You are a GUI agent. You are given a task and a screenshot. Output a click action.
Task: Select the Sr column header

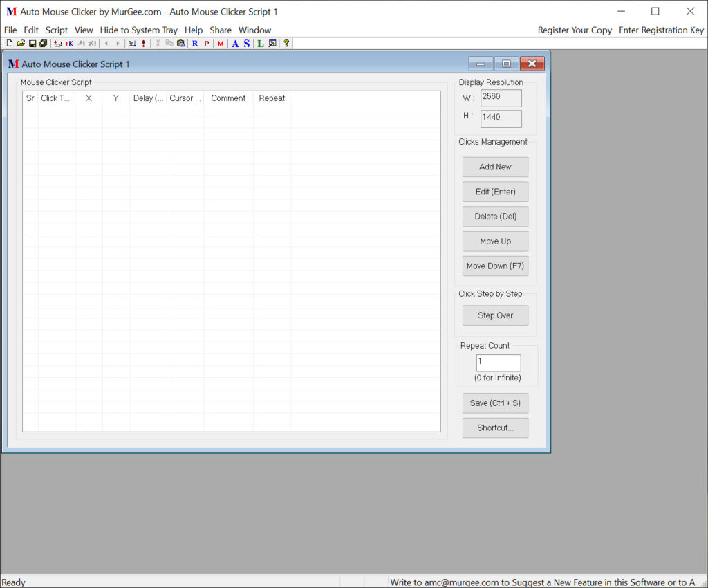pyautogui.click(x=30, y=98)
